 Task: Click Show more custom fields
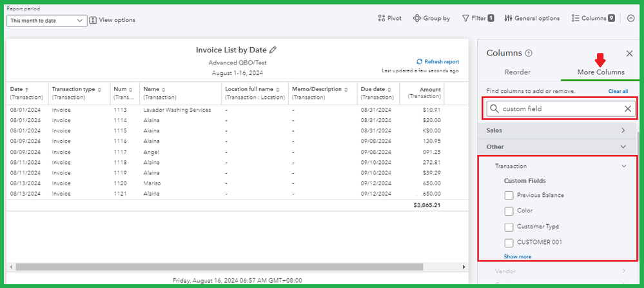click(518, 256)
